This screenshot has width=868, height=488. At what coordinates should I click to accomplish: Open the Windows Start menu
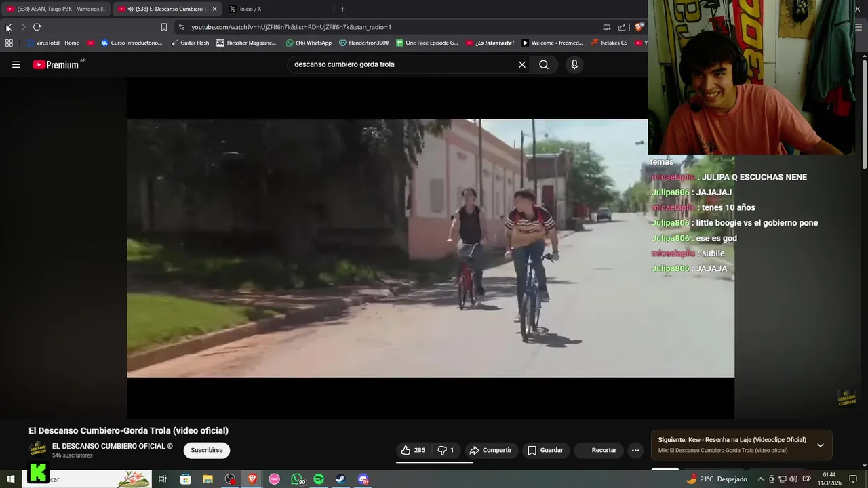pyautogui.click(x=10, y=479)
